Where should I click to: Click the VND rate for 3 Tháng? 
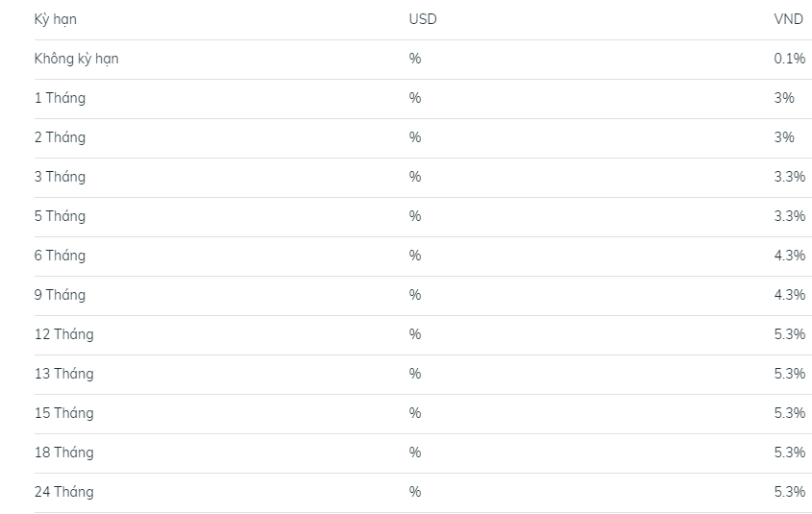click(x=789, y=177)
